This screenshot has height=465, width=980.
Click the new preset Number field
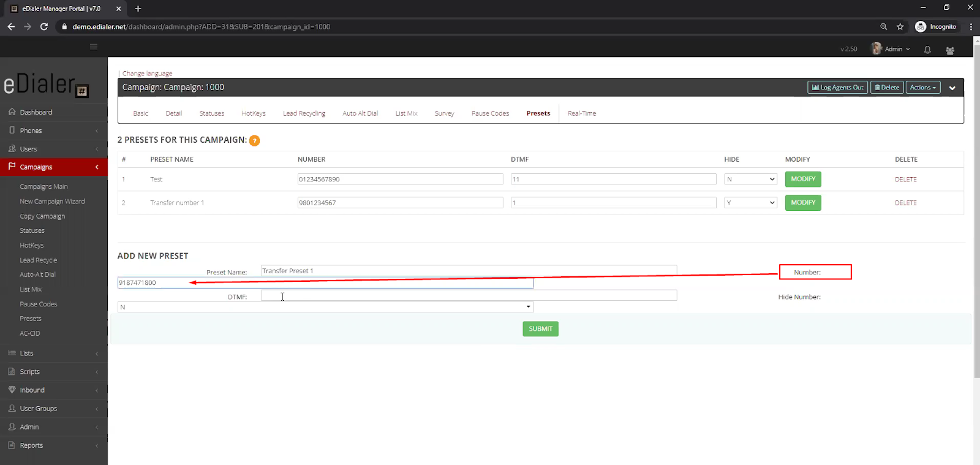[325, 282]
